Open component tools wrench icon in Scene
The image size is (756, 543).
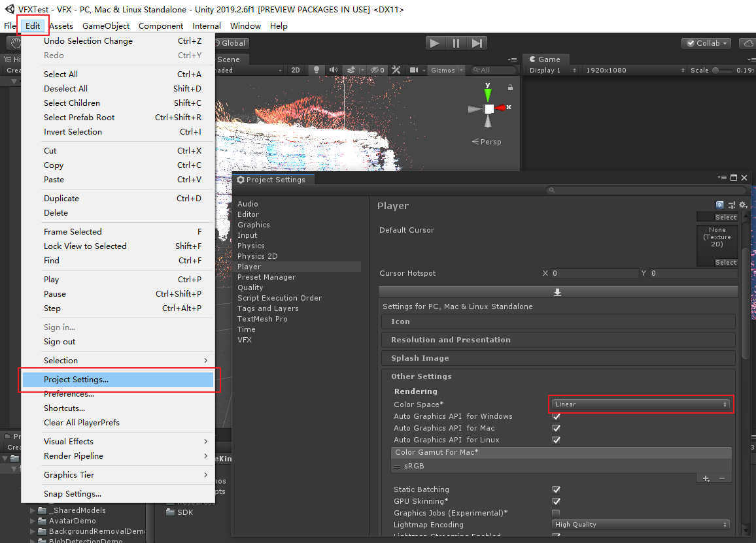point(396,70)
